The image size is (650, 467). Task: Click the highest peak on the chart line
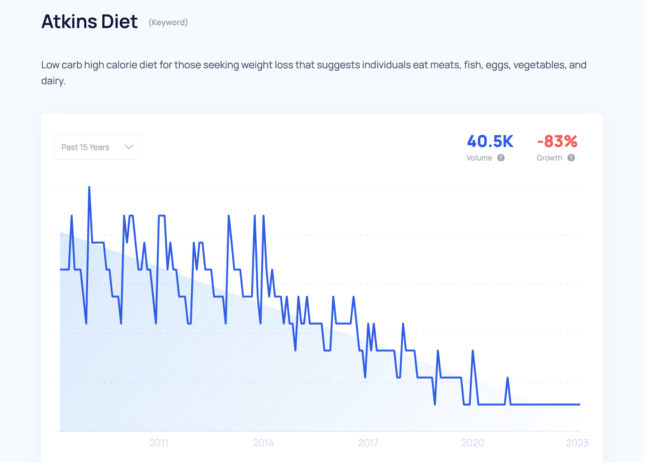(x=89, y=187)
